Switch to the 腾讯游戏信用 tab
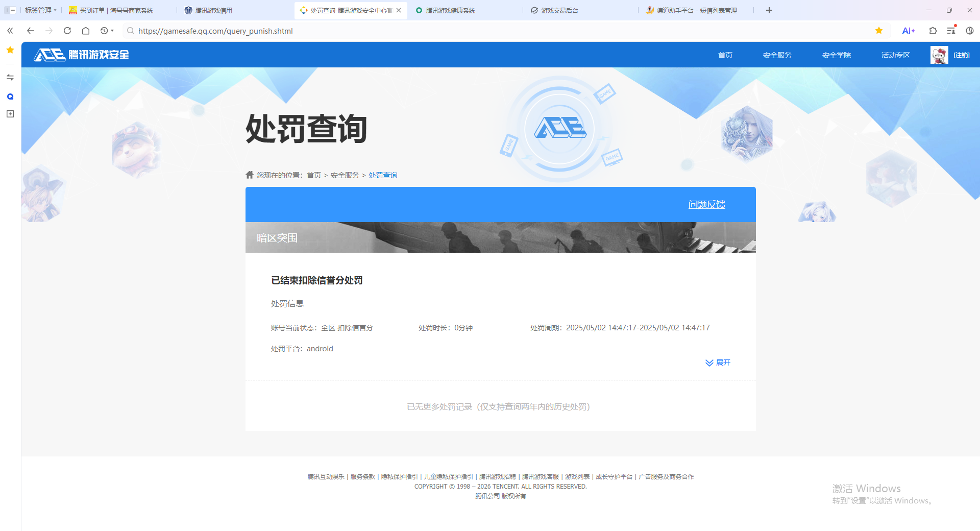Image resolution: width=980 pixels, height=531 pixels. 213,10
